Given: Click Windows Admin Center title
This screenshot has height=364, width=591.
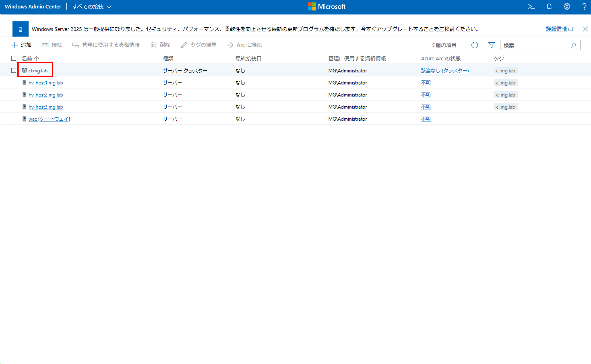Looking at the screenshot, I should tap(33, 7).
